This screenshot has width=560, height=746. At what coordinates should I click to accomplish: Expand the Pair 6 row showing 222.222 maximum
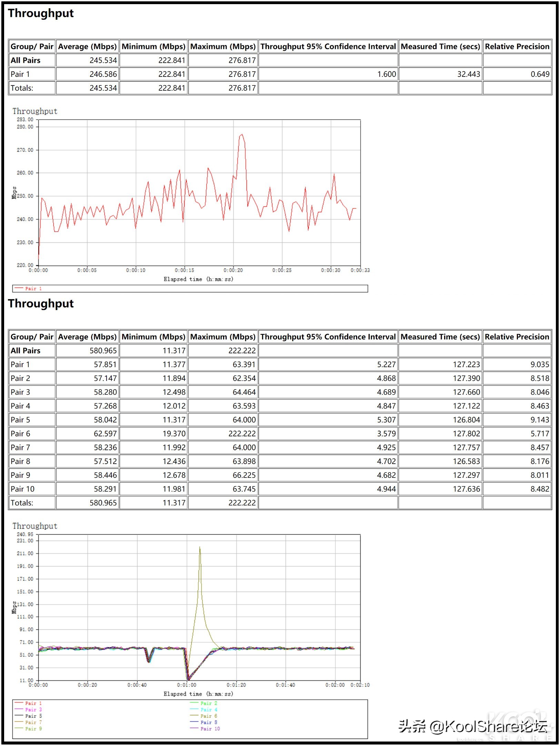tap(21, 433)
